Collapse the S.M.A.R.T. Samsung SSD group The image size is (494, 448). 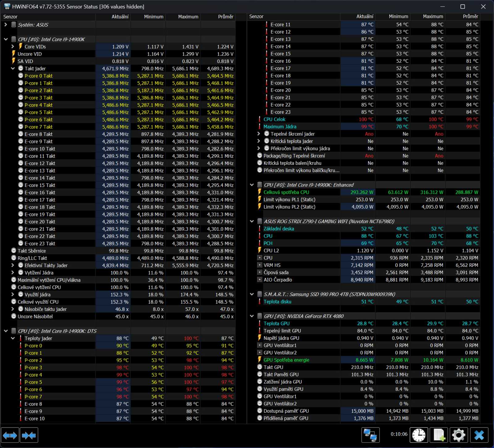click(252, 294)
